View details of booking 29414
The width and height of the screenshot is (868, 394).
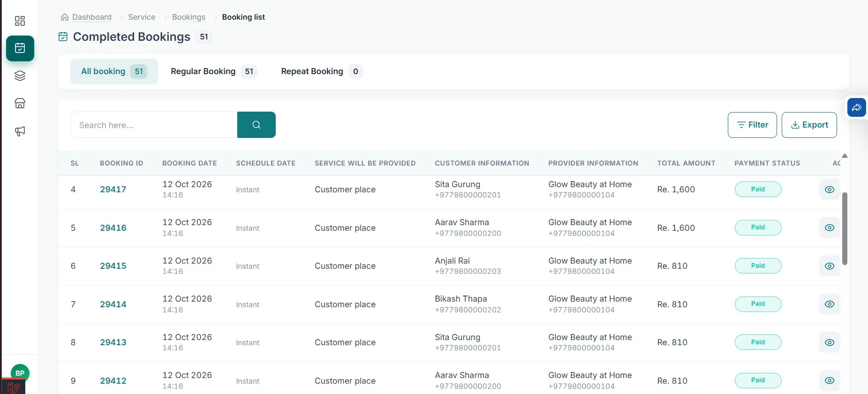click(x=830, y=304)
